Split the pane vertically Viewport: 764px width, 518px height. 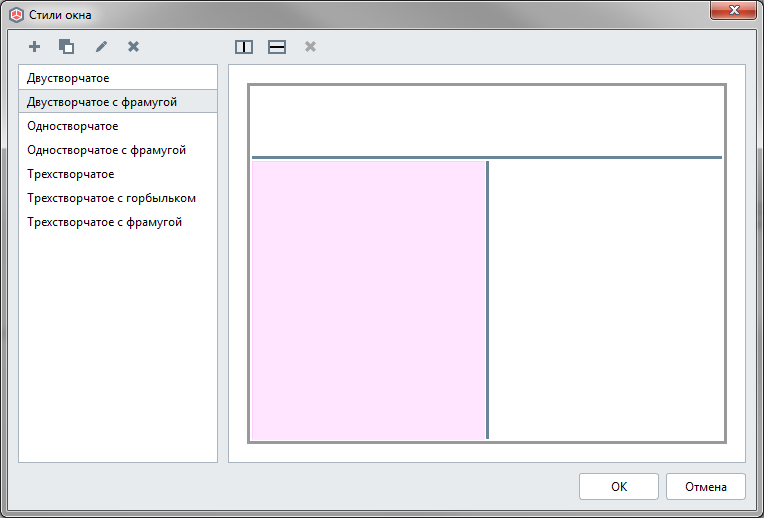point(244,47)
